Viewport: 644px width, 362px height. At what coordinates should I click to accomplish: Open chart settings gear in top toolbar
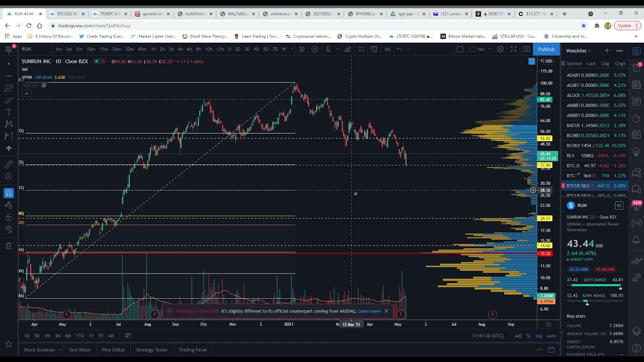[501, 49]
